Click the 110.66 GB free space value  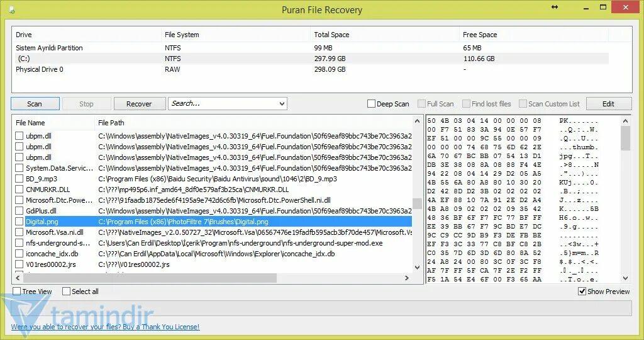(479, 59)
